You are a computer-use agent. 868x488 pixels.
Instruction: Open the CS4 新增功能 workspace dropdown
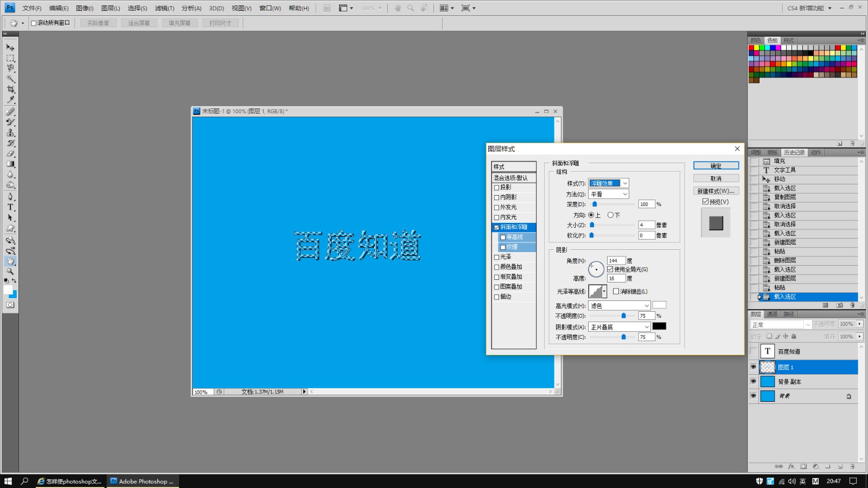(x=809, y=8)
